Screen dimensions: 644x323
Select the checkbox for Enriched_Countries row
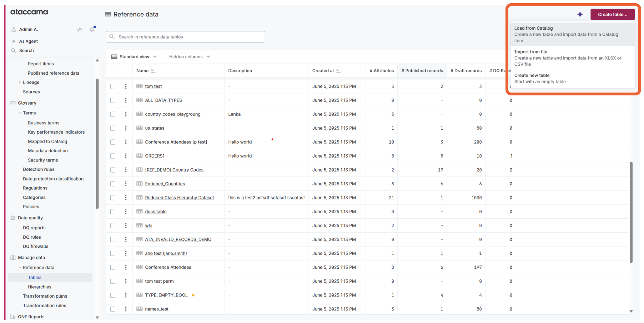pos(113,184)
